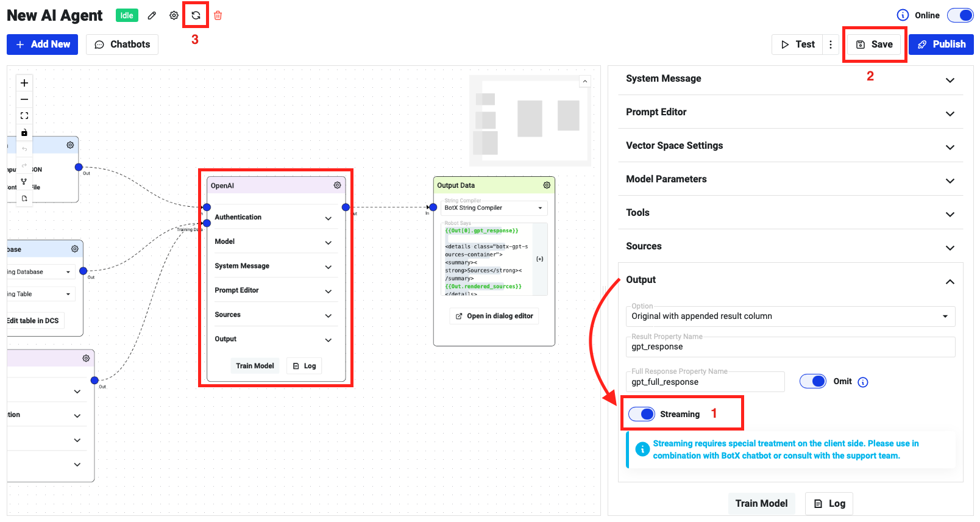Click the Add New button

[x=42, y=45]
